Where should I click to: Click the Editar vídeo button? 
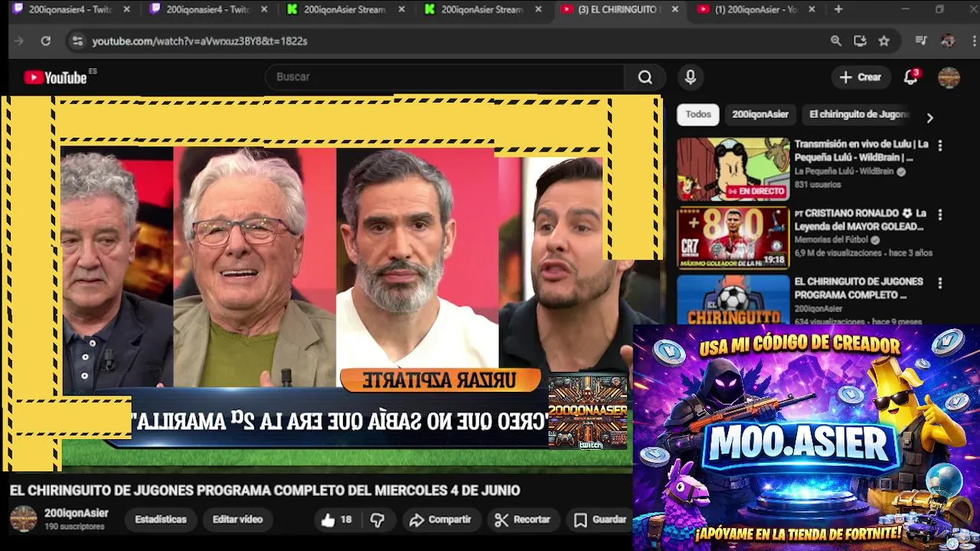coord(237,520)
